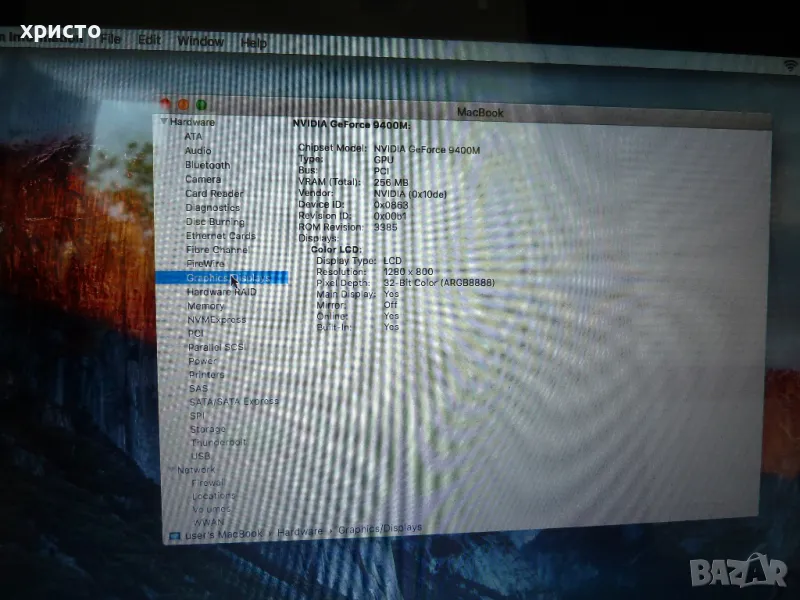
Task: Select Ethernet Cards in the sidebar
Action: point(221,236)
